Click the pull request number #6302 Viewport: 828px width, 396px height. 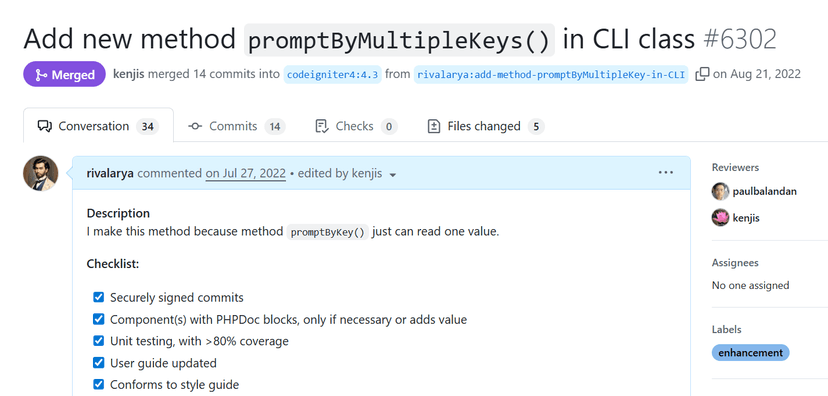pyautogui.click(x=739, y=39)
